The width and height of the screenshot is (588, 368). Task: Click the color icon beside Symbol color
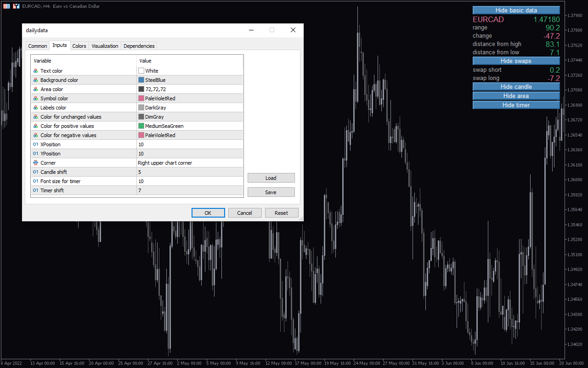(x=36, y=98)
